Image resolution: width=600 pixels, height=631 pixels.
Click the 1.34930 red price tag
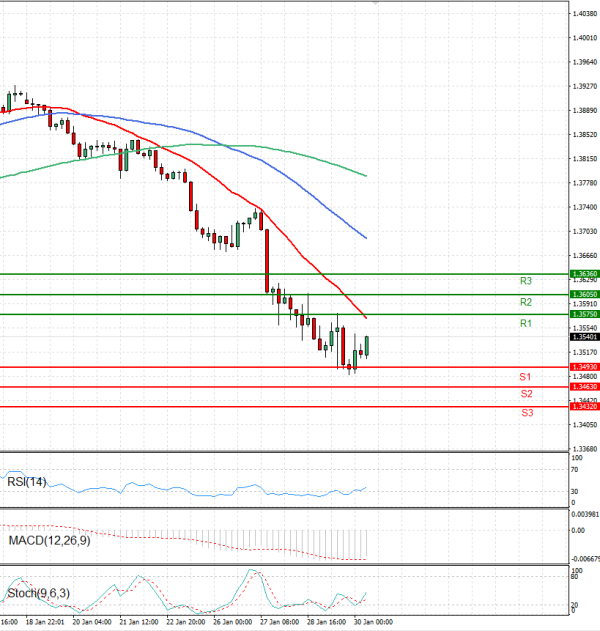coord(584,367)
